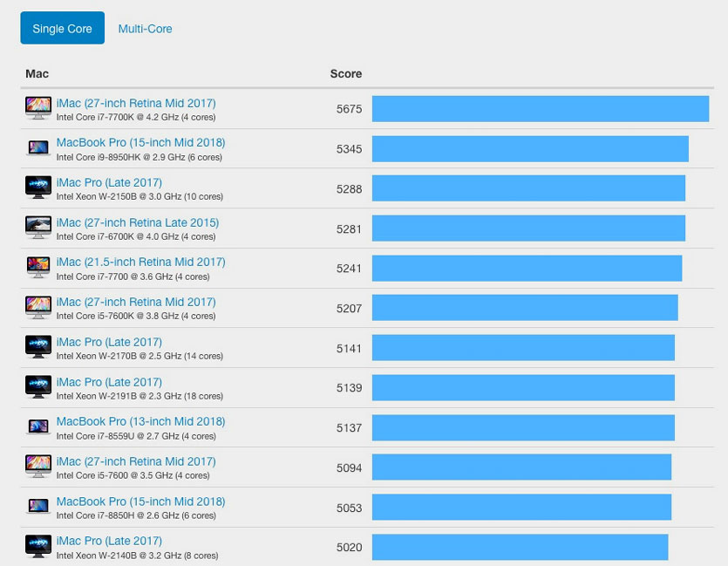Click the score value 5288
Viewport: 728px width, 566px height.
coord(349,189)
